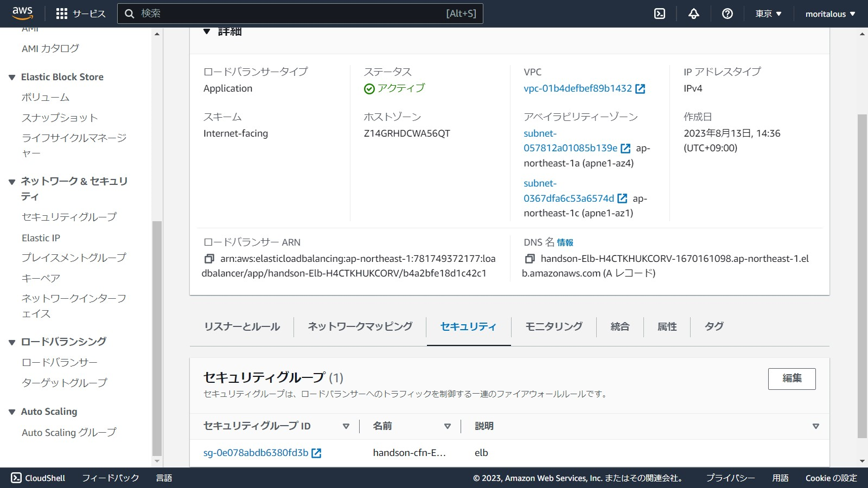
Task: Open the subnet-057812a01085b139e link
Action: coord(570,140)
